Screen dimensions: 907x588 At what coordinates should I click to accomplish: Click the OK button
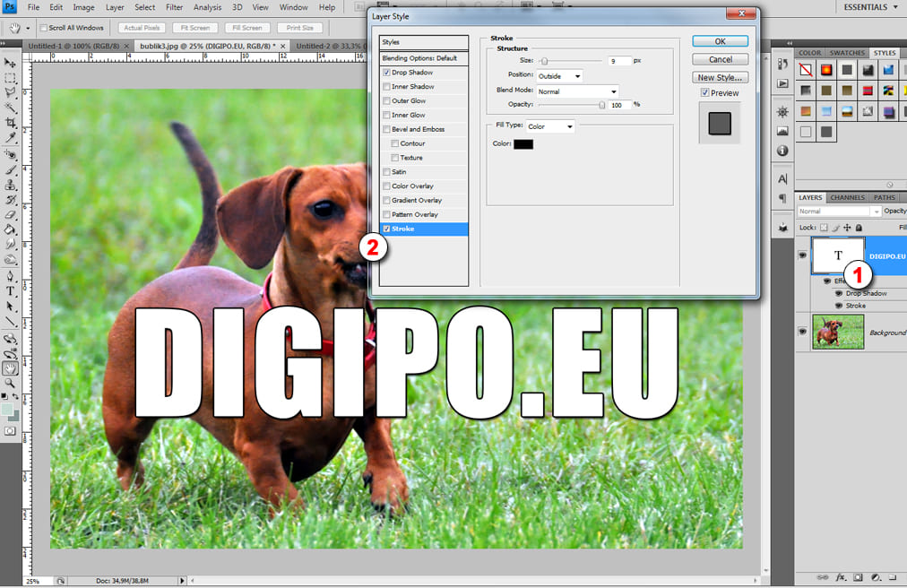(720, 41)
